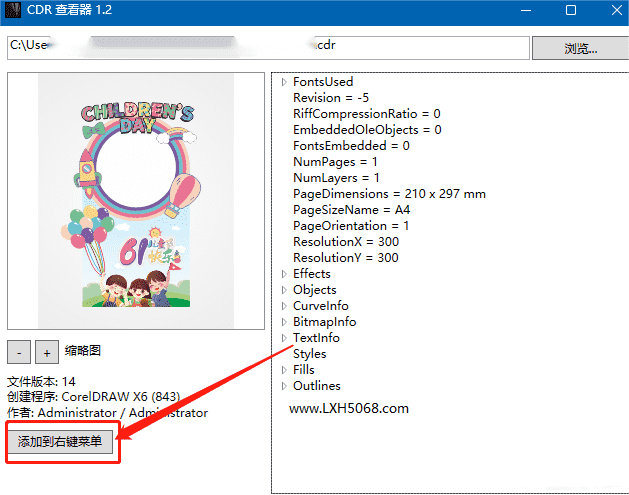The width and height of the screenshot is (629, 495).
Task: Expand the Objects tree node
Action: coord(284,290)
